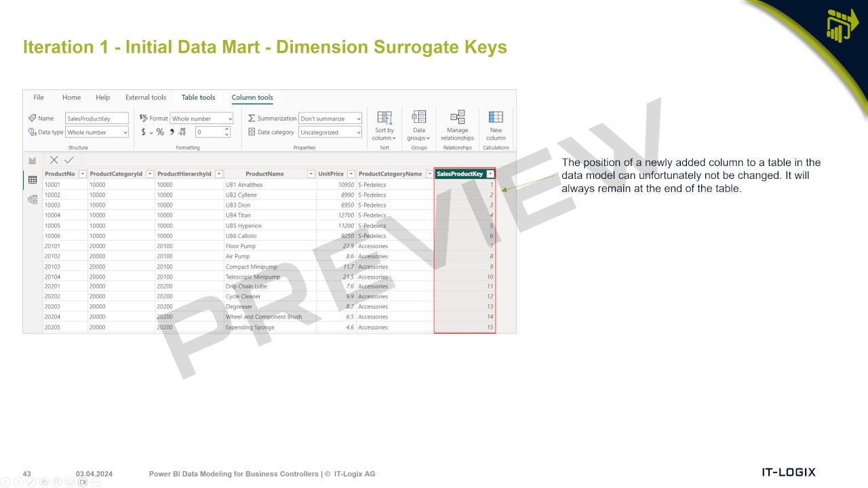Cancel the formula with the X icon
Image resolution: width=868 pixels, height=488 pixels.
(x=54, y=160)
